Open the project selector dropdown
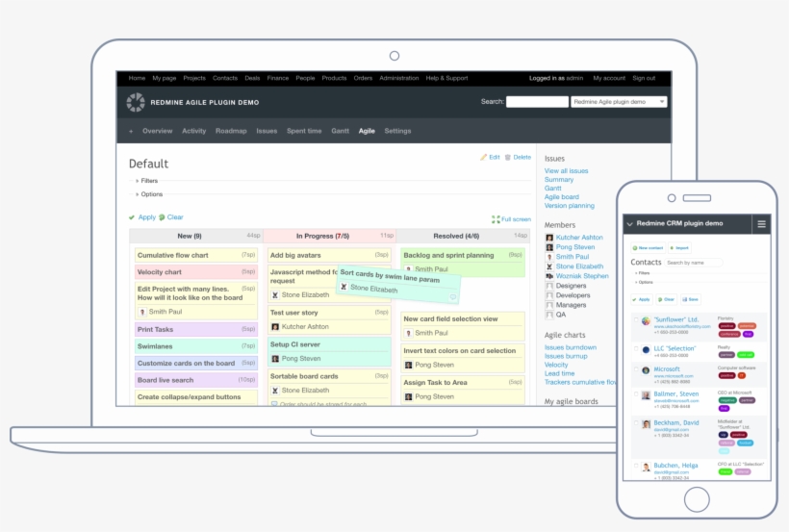 (619, 102)
